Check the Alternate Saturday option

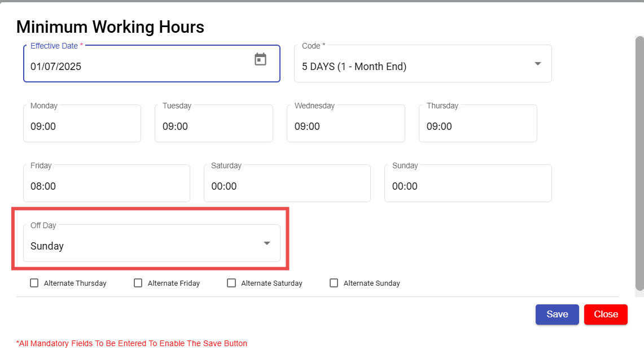pos(231,283)
